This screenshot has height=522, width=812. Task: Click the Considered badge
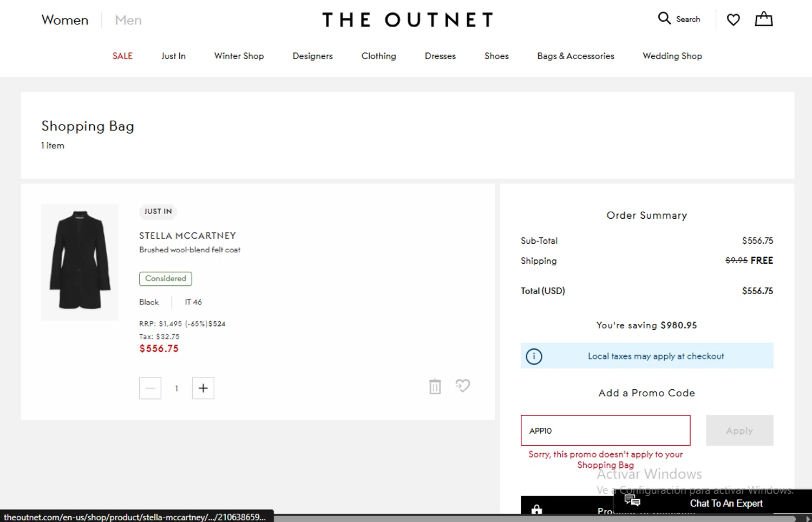[x=166, y=278]
